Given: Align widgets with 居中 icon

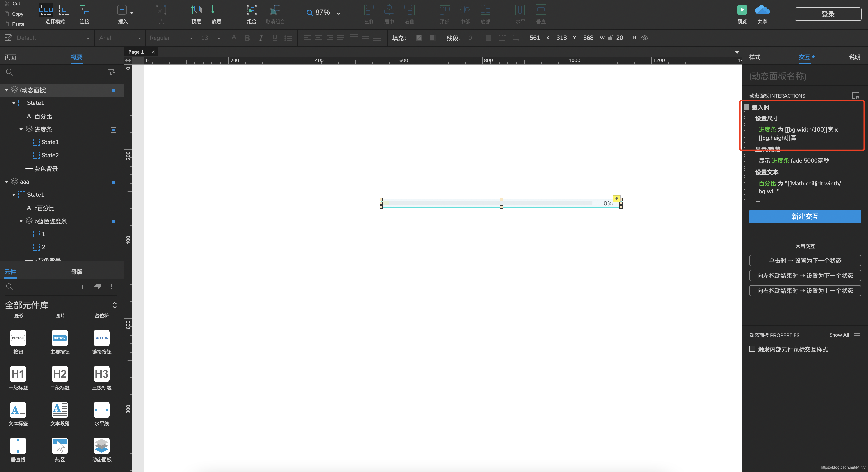Looking at the screenshot, I should [x=389, y=10].
